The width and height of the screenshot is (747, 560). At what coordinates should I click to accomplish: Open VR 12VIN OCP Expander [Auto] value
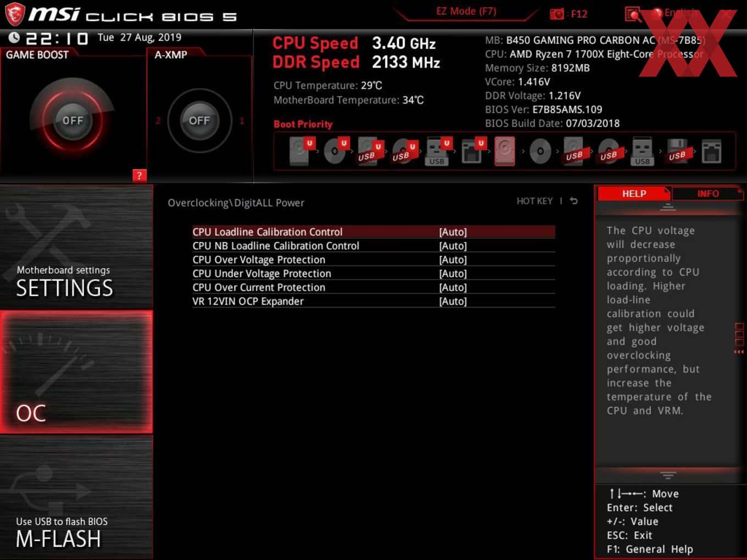pos(453,301)
